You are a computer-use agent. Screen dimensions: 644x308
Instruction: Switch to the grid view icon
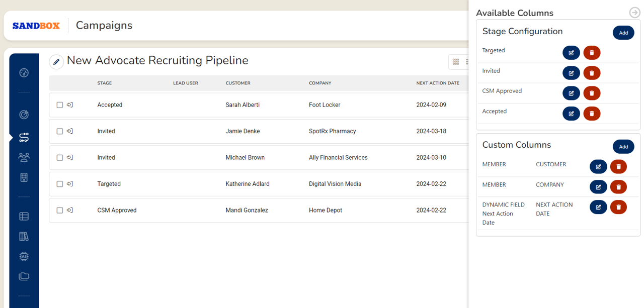coord(456,62)
